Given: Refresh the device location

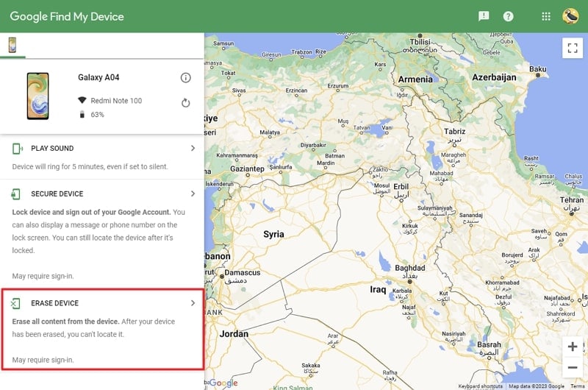Looking at the screenshot, I should (186, 103).
